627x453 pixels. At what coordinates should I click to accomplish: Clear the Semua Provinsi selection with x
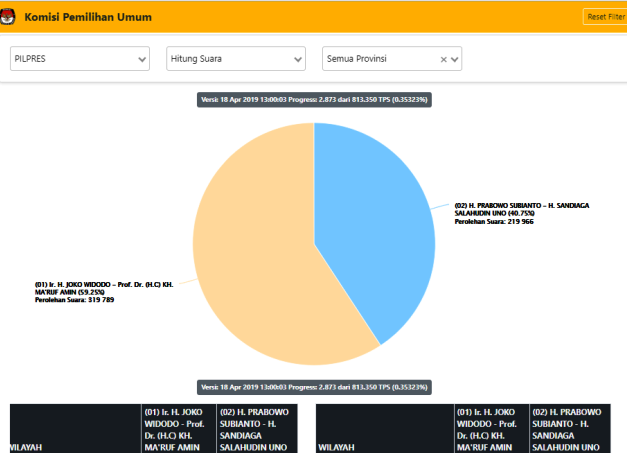point(444,60)
